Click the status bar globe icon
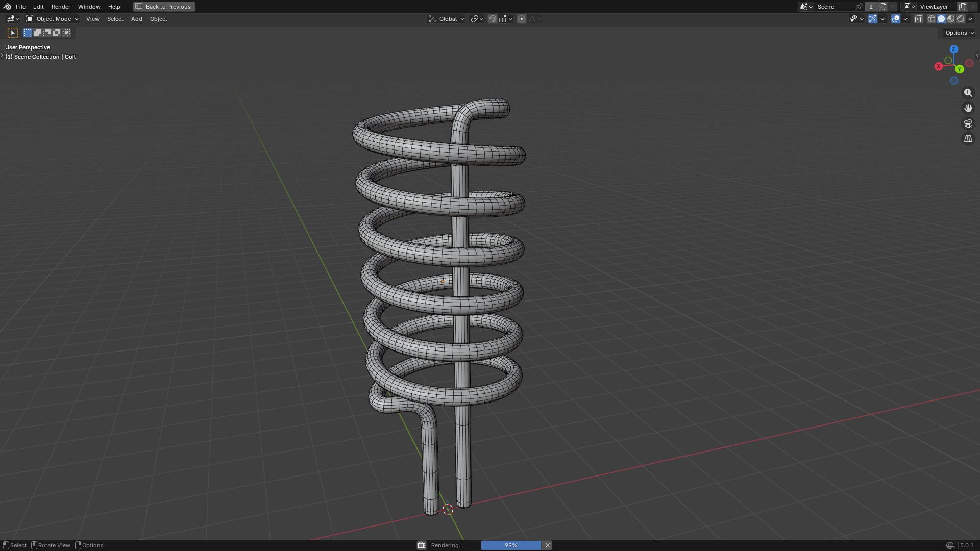 pyautogui.click(x=950, y=545)
